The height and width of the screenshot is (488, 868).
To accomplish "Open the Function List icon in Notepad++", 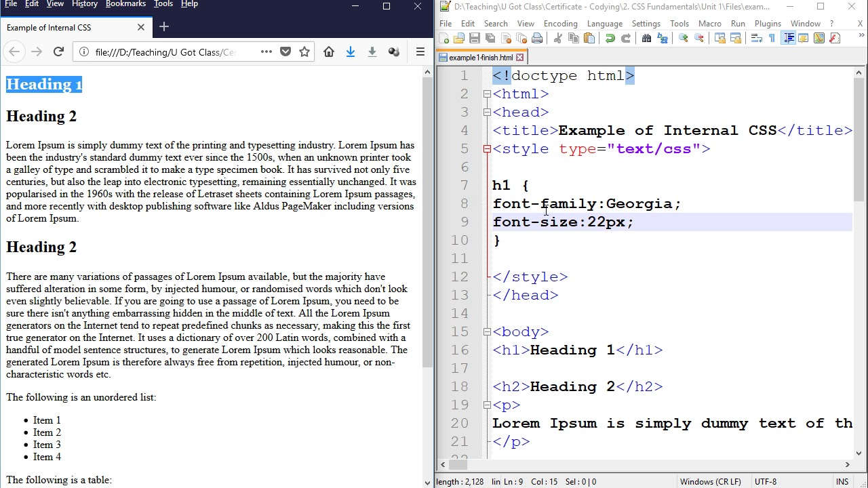I will 835,39.
